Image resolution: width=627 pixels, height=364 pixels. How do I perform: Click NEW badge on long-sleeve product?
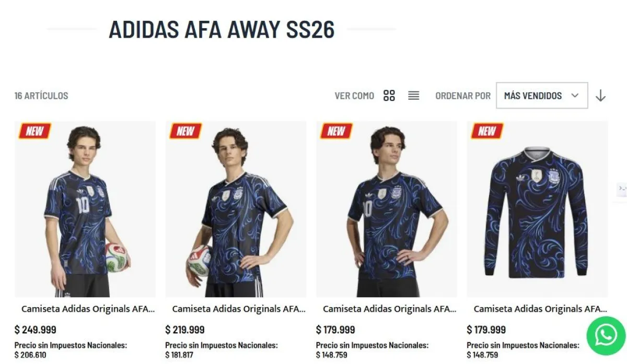[x=487, y=131]
